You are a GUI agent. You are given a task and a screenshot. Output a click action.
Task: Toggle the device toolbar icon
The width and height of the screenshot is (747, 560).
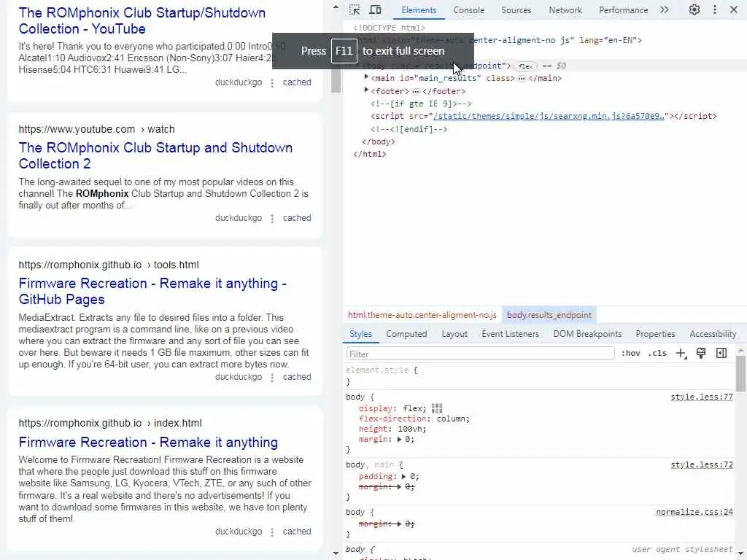tap(376, 9)
